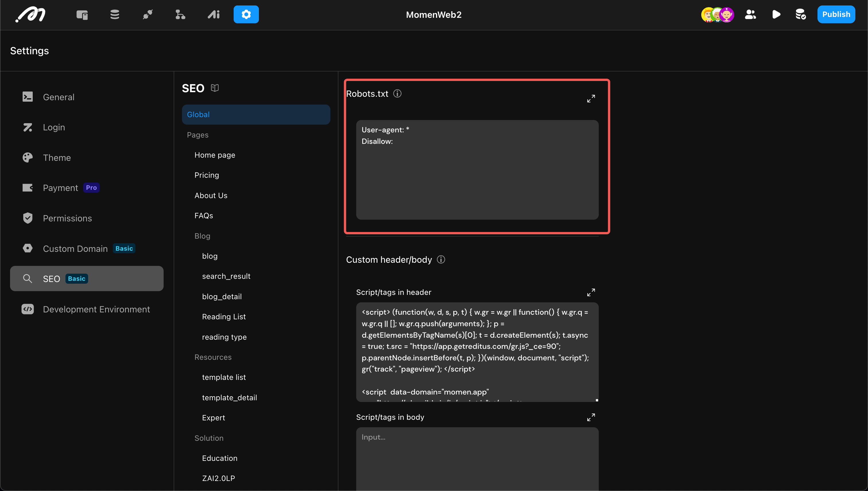Viewport: 868px width, 491px height.
Task: Click the Development Environment code icon
Action: point(28,309)
